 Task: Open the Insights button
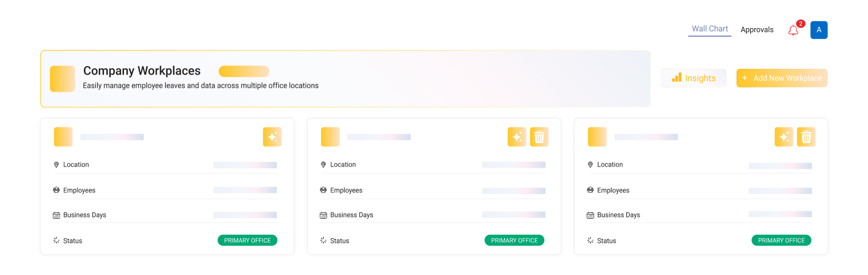[693, 78]
